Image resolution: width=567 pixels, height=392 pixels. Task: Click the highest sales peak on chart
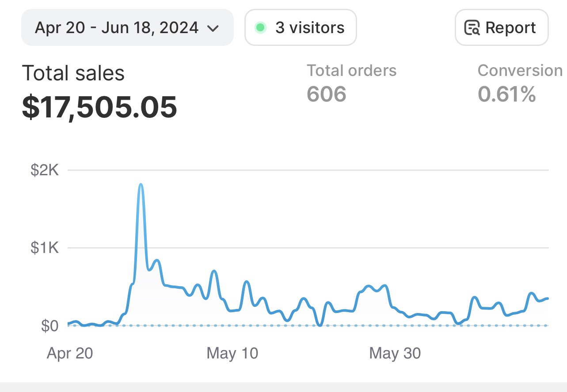(141, 185)
